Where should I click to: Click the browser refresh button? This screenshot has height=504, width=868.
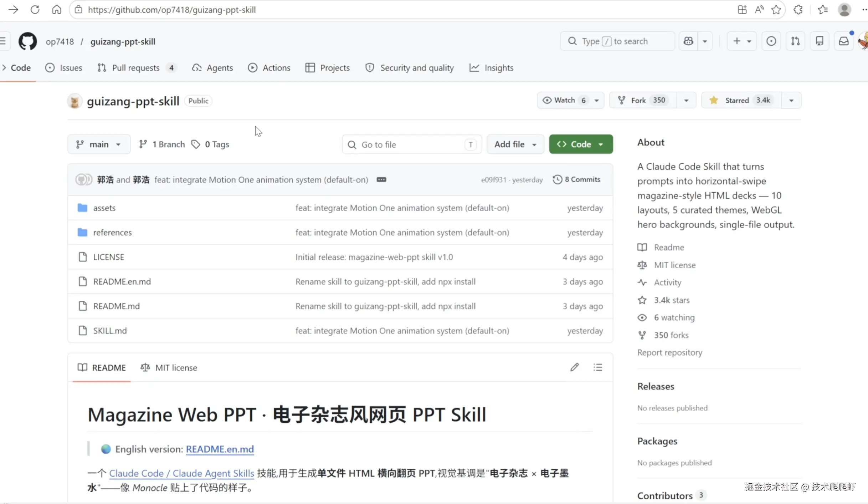click(x=35, y=10)
